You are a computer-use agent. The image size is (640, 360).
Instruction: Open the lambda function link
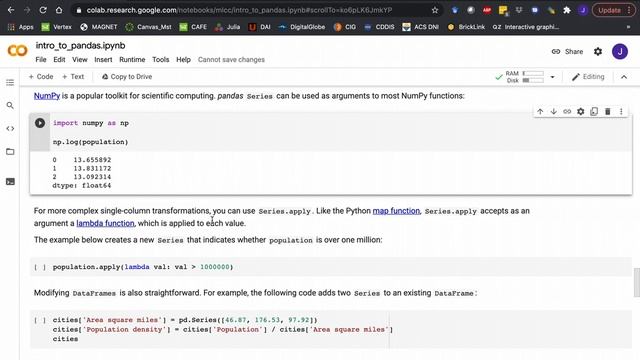click(x=105, y=223)
